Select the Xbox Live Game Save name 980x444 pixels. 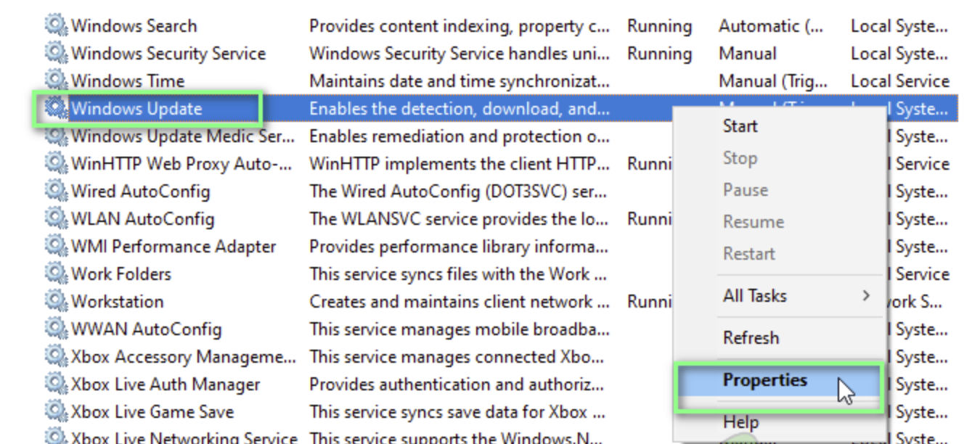tap(152, 412)
